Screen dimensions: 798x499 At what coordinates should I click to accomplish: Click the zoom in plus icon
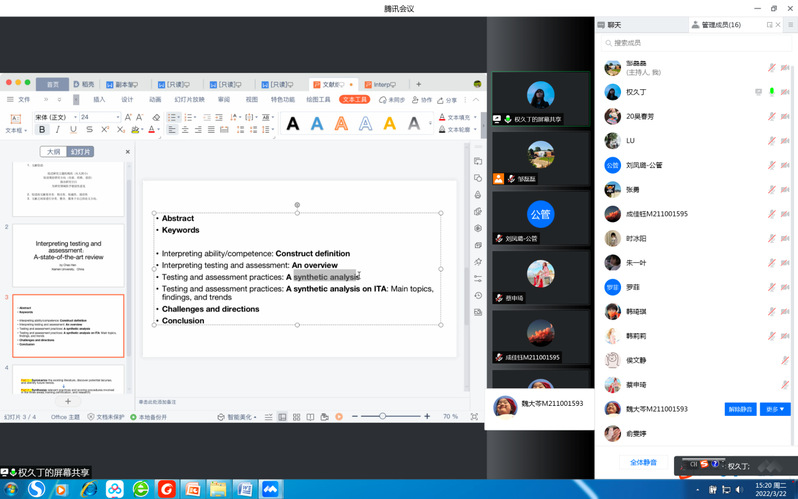[429, 416]
